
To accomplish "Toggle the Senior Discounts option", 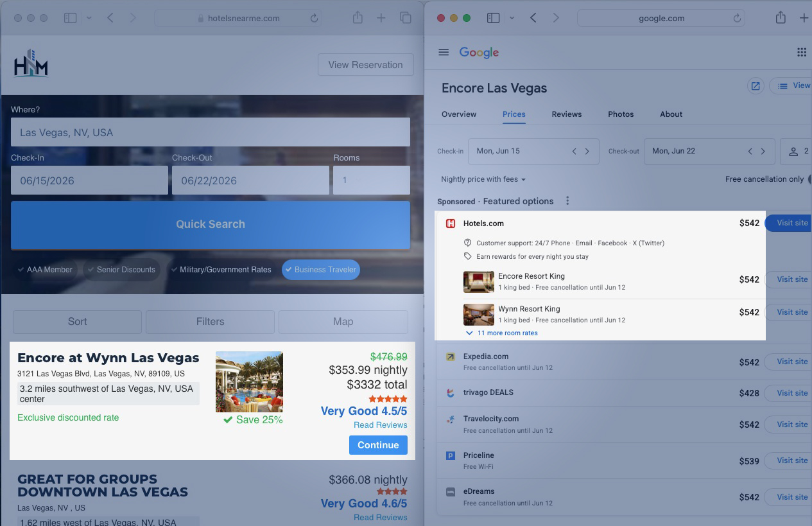I will (x=121, y=270).
